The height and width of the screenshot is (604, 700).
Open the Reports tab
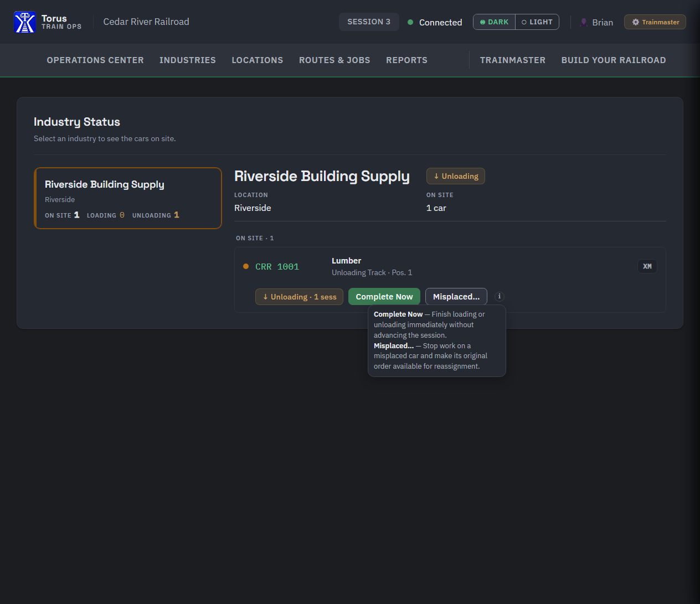[407, 60]
